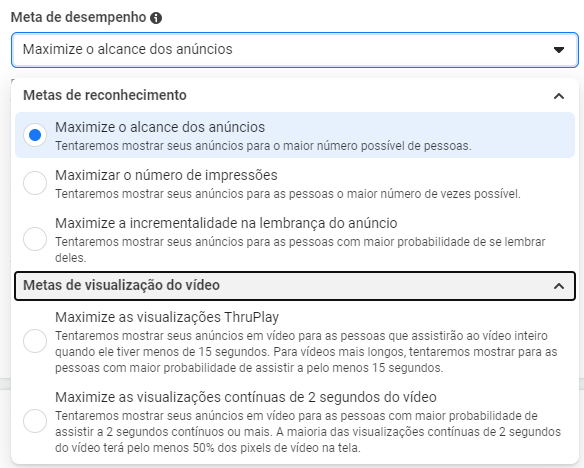Viewport: 584px width, 468px height.
Task: Click the reach option description about 'maior número possível'
Action: coord(263,146)
